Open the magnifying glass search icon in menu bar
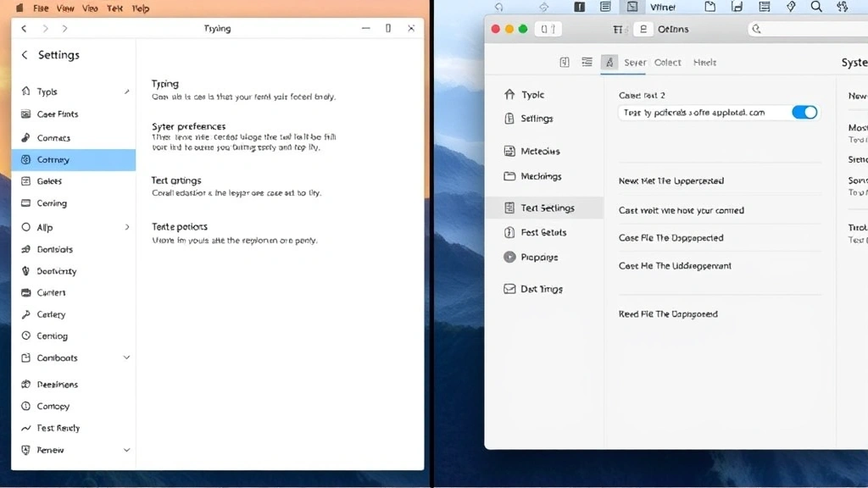868x488 pixels. [815, 7]
